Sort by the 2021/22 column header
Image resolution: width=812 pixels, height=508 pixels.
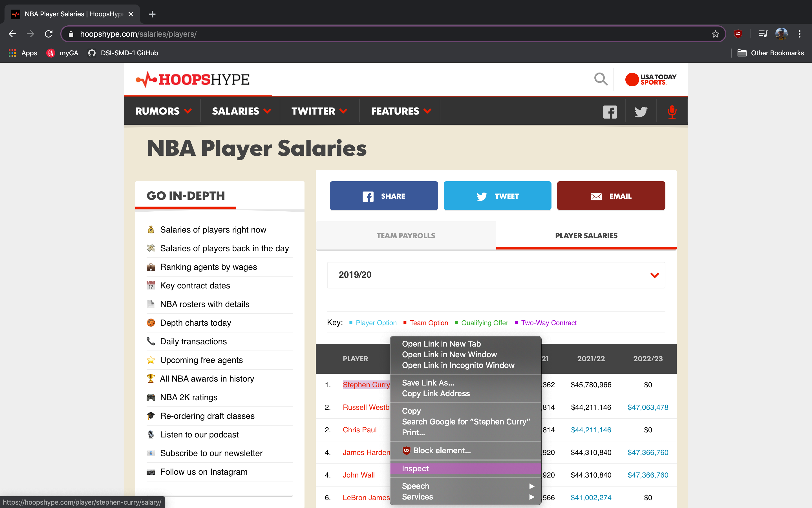591,359
